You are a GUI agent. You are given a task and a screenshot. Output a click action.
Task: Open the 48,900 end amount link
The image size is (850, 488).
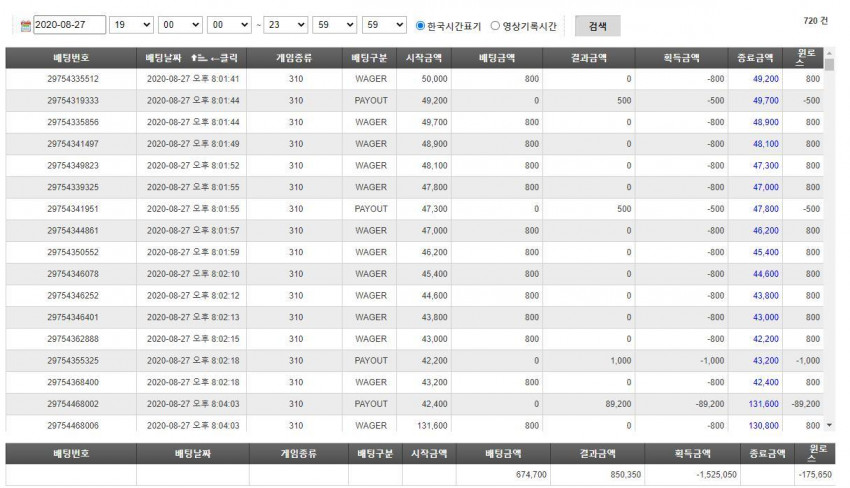coord(765,122)
